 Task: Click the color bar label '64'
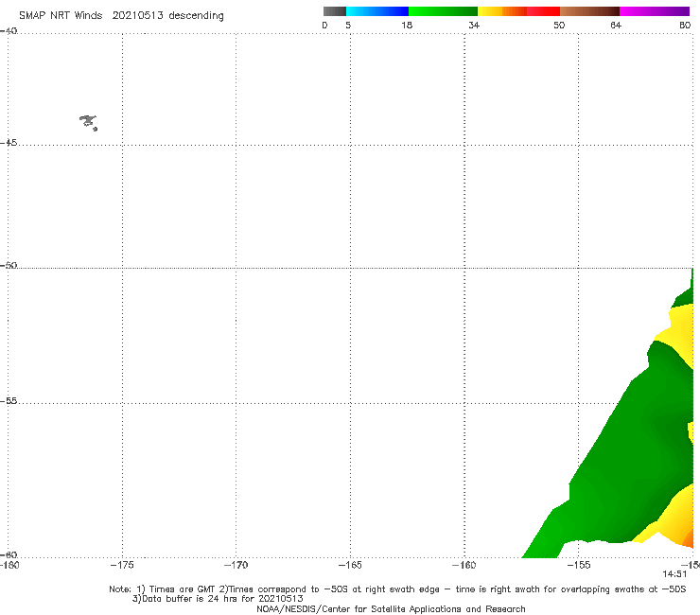pos(616,25)
